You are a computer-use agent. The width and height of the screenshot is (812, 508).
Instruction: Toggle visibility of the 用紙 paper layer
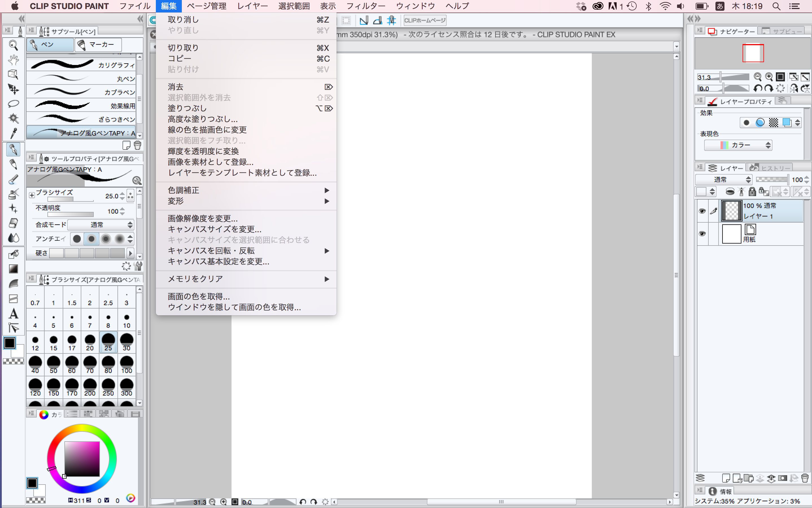(x=702, y=233)
